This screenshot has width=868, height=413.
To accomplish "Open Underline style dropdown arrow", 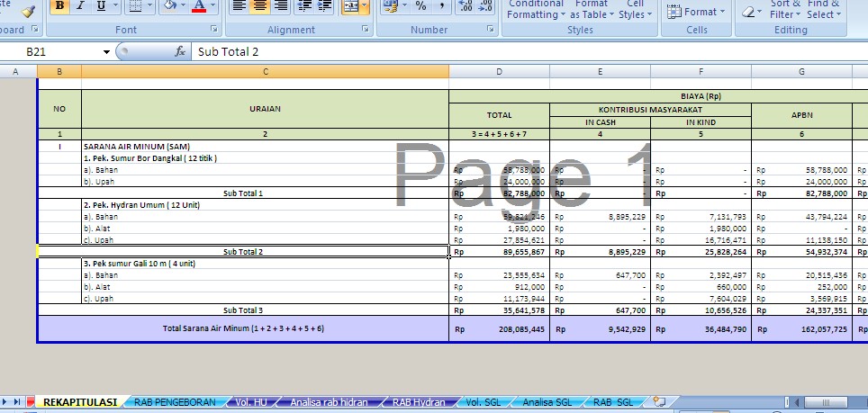I will click(115, 6).
